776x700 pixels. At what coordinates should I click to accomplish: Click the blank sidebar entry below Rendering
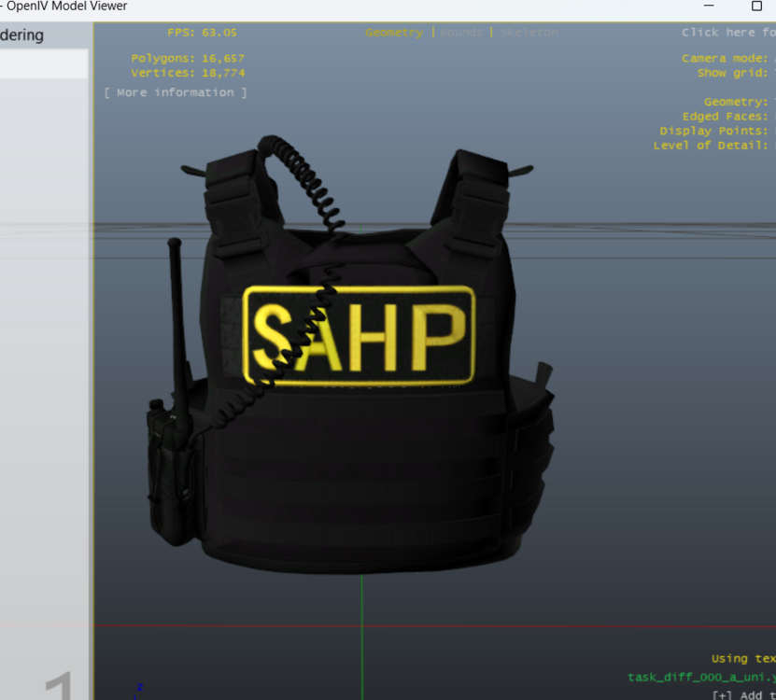(x=42, y=65)
